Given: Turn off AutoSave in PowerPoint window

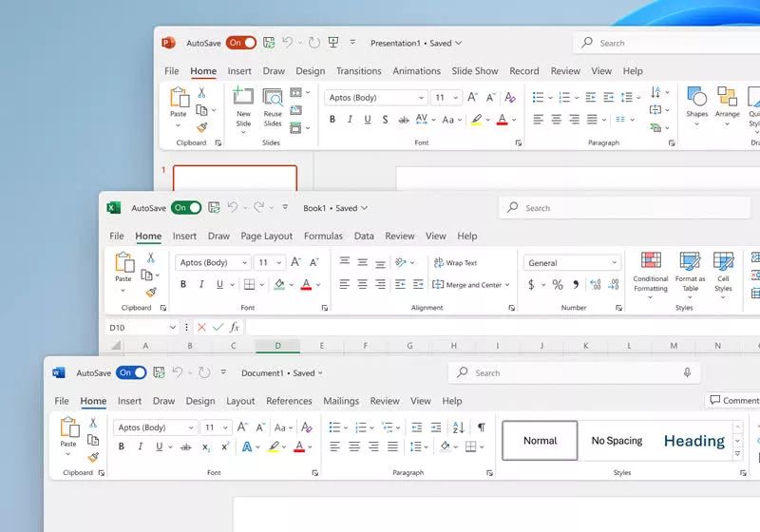Looking at the screenshot, I should (241, 43).
